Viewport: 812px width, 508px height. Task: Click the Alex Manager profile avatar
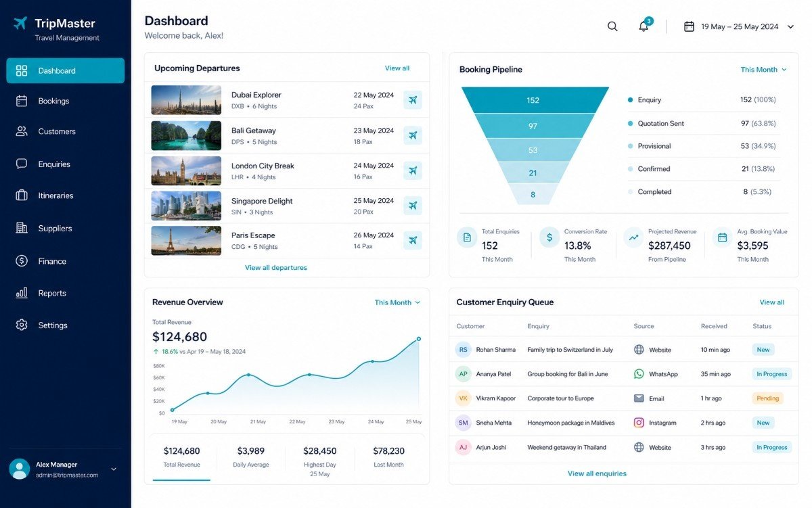point(19,469)
